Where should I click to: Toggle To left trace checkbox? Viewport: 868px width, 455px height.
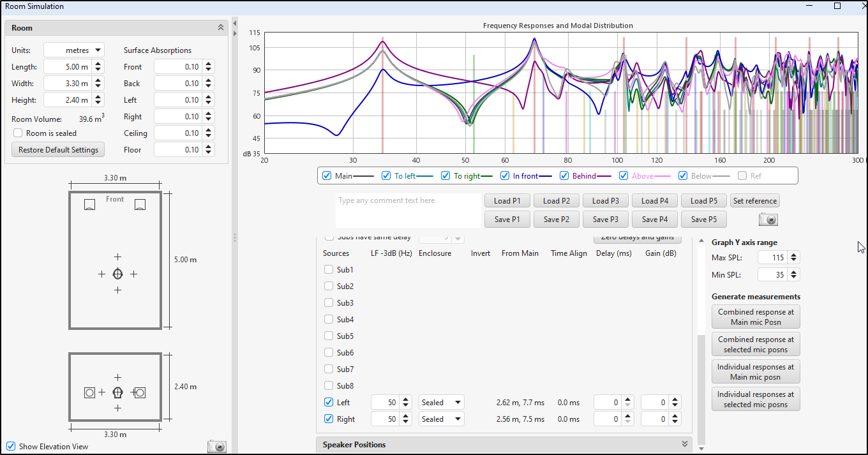click(386, 175)
